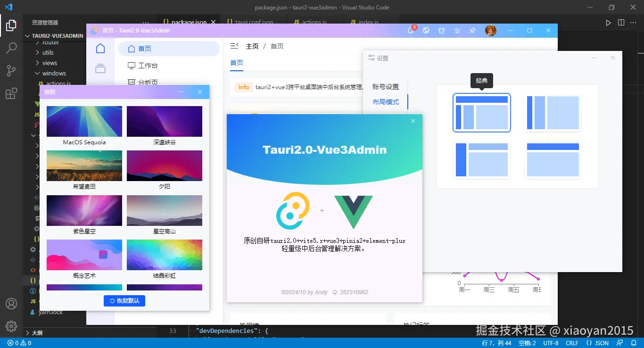The image size is (644, 348).
Task: Open the skin picker T-shirt icon
Action: 442,30
